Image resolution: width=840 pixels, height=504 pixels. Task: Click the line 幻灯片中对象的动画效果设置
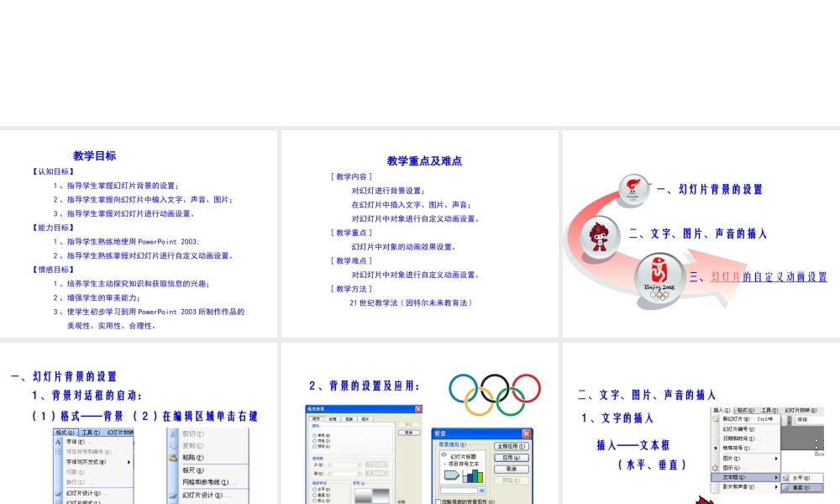(x=404, y=246)
